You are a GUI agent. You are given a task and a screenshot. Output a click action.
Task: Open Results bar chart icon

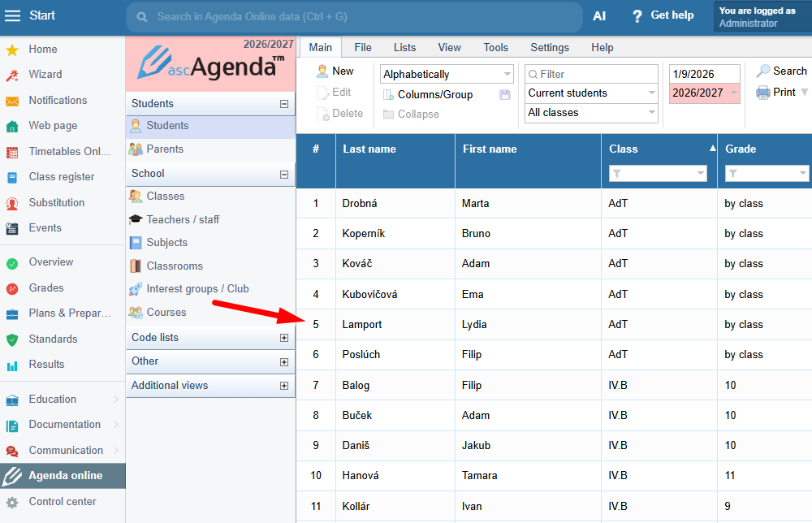click(x=12, y=365)
